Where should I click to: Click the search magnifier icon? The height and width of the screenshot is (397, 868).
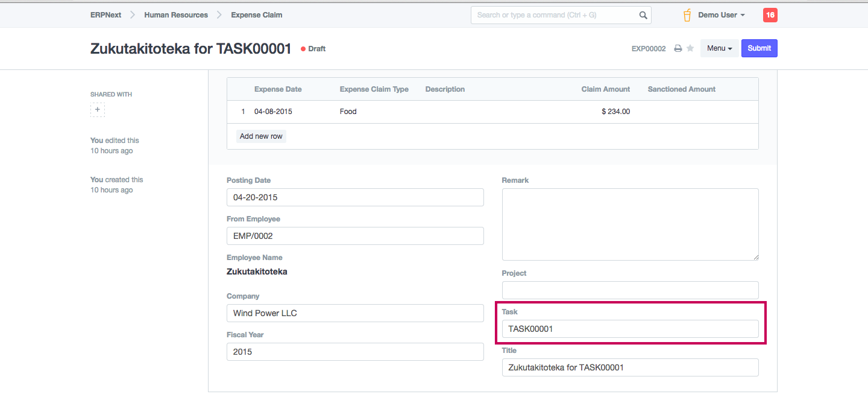click(643, 15)
